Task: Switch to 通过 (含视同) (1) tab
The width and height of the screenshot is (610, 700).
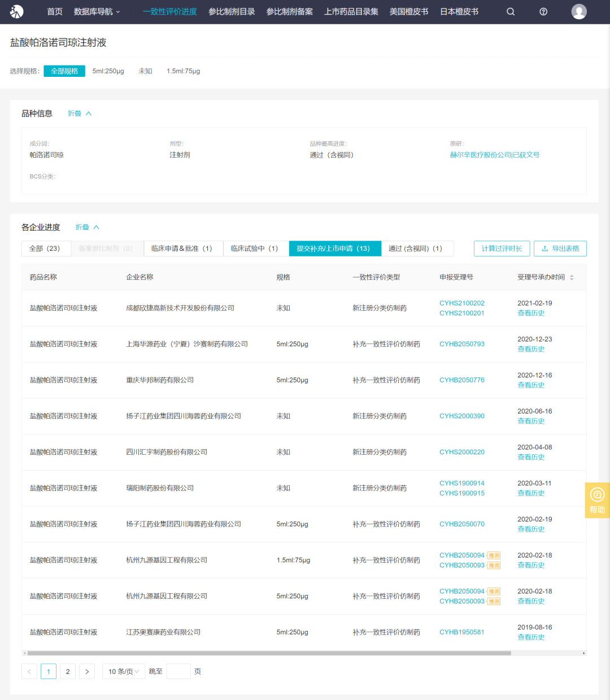Action: (x=415, y=249)
